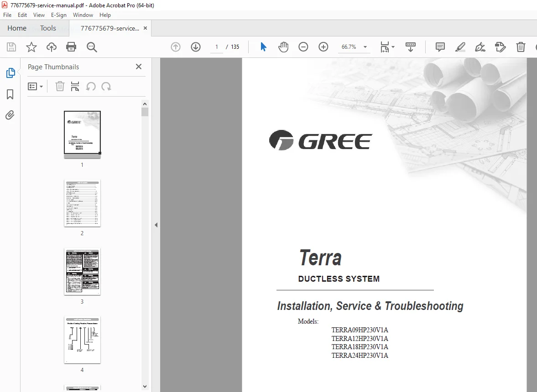Click model text TERRA24HP230V1A

[360, 356]
